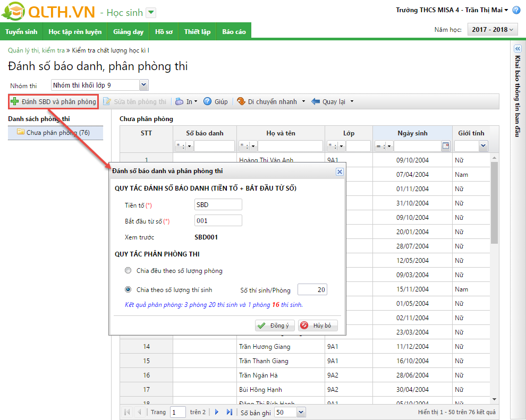Click the grid vertical scrollbar thumb

[494, 203]
